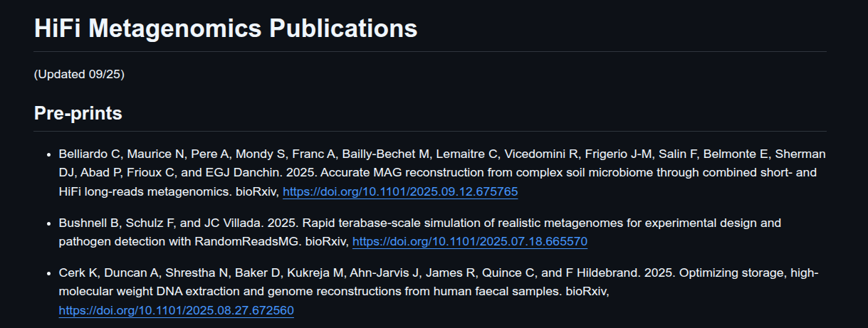Click the bullet point before Bushnell entry
This screenshot has height=328, width=868.
[x=48, y=223]
